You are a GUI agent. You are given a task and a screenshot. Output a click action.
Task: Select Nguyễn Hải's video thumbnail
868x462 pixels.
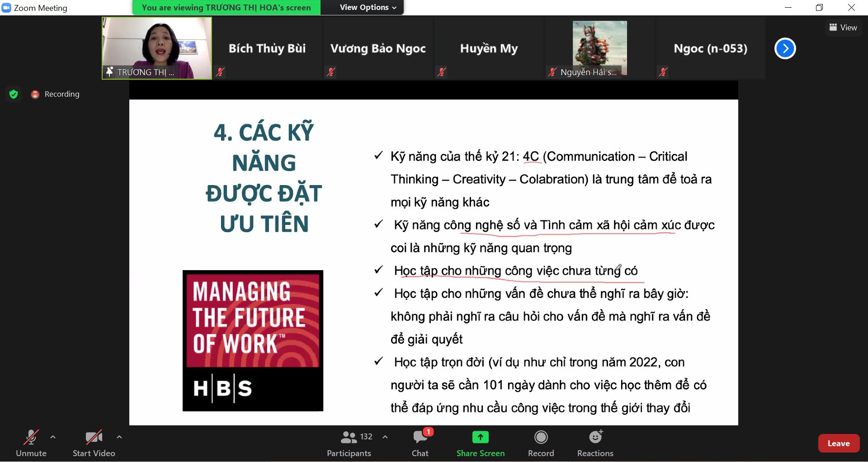click(x=599, y=48)
